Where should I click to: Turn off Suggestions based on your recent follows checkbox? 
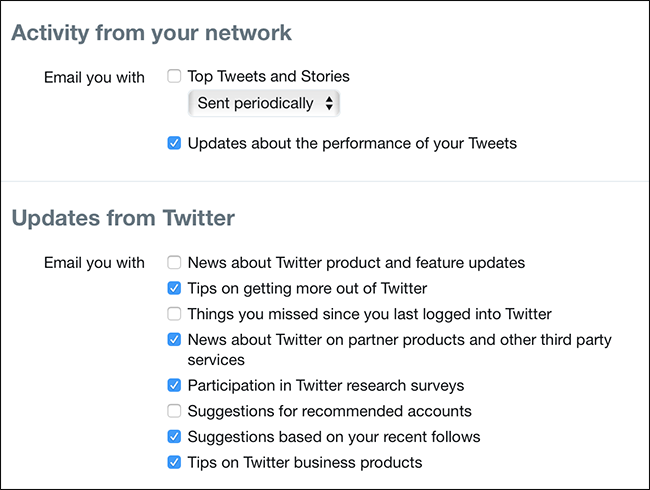tap(175, 437)
